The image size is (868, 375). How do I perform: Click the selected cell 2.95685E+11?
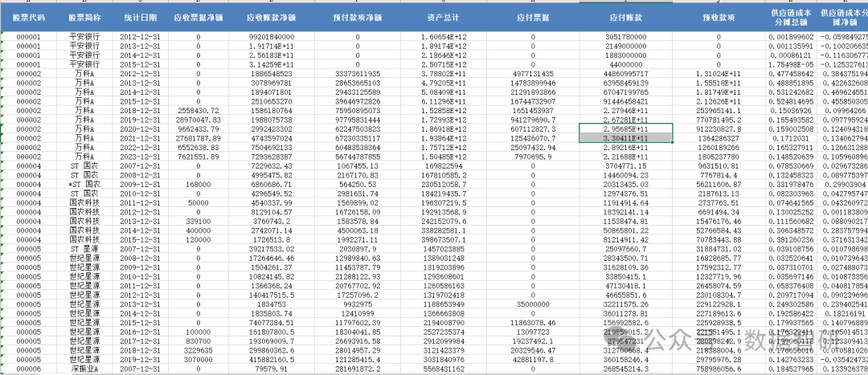coord(626,129)
